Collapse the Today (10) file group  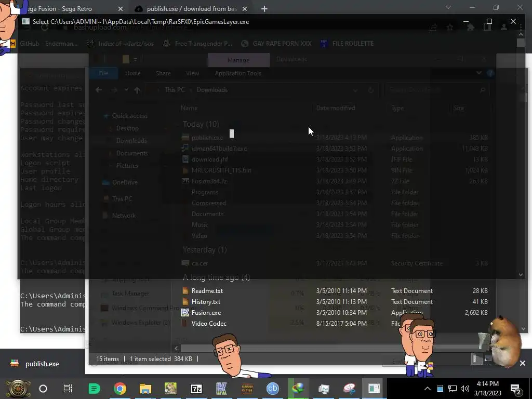[x=178, y=124]
